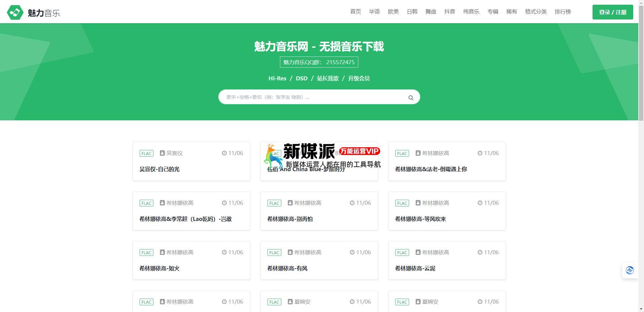
Task: Click FLAC badge on 别再怕 card
Action: pos(274,203)
